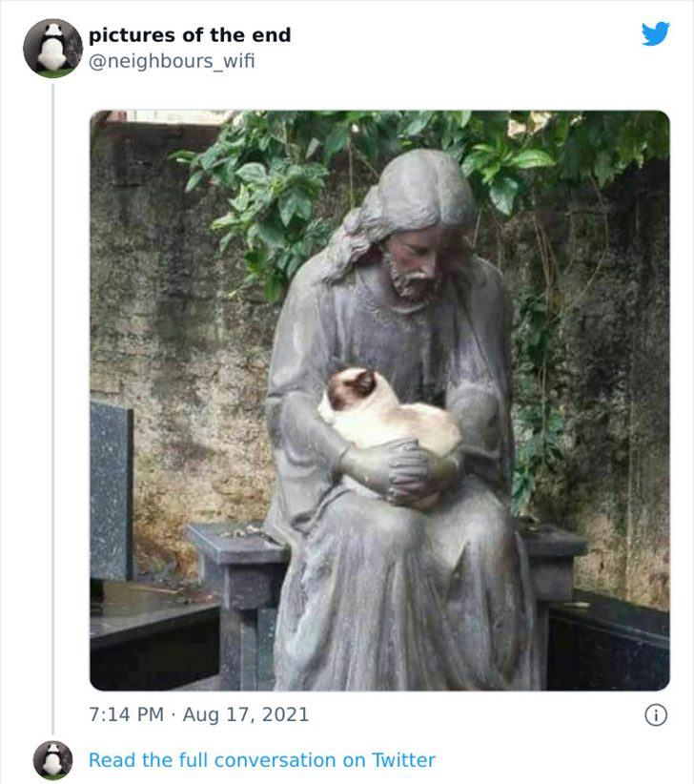This screenshot has width=694, height=784.
Task: Click the statue's robe below the cat
Action: coord(399,600)
